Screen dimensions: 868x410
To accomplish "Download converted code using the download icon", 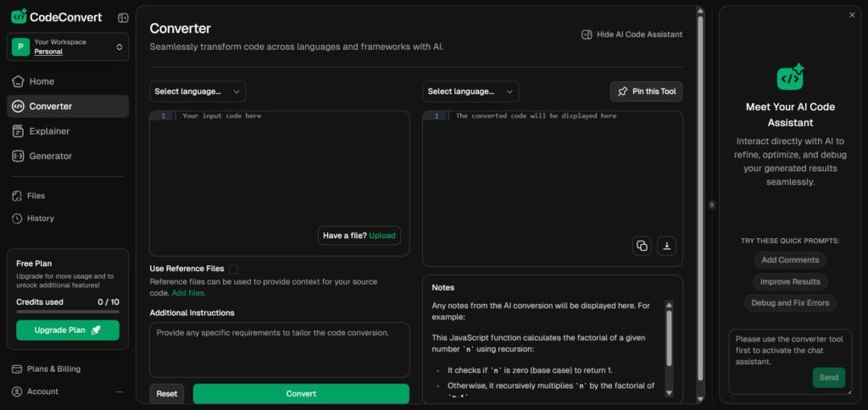I will coord(667,246).
